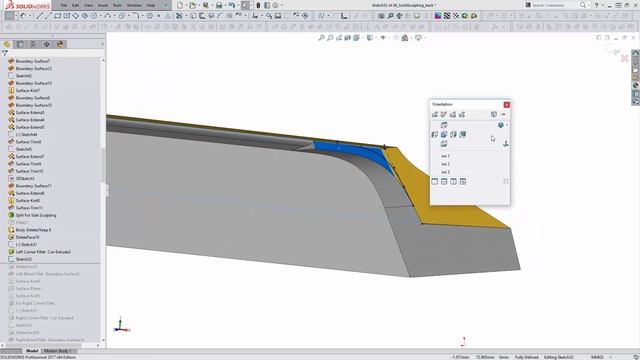This screenshot has height=360, width=640.
Task: Select the Circle sketch tool
Action: tap(94, 16)
